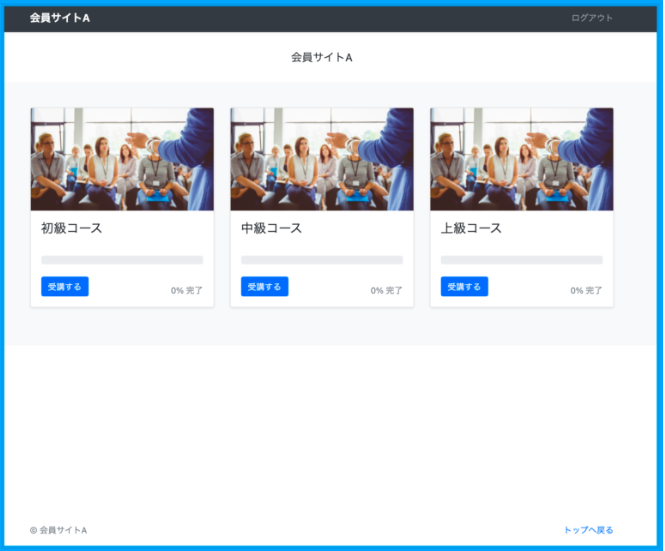Viewport: 665px width, 551px height.
Task: Click the 中級コース progress bar
Action: 322,260
